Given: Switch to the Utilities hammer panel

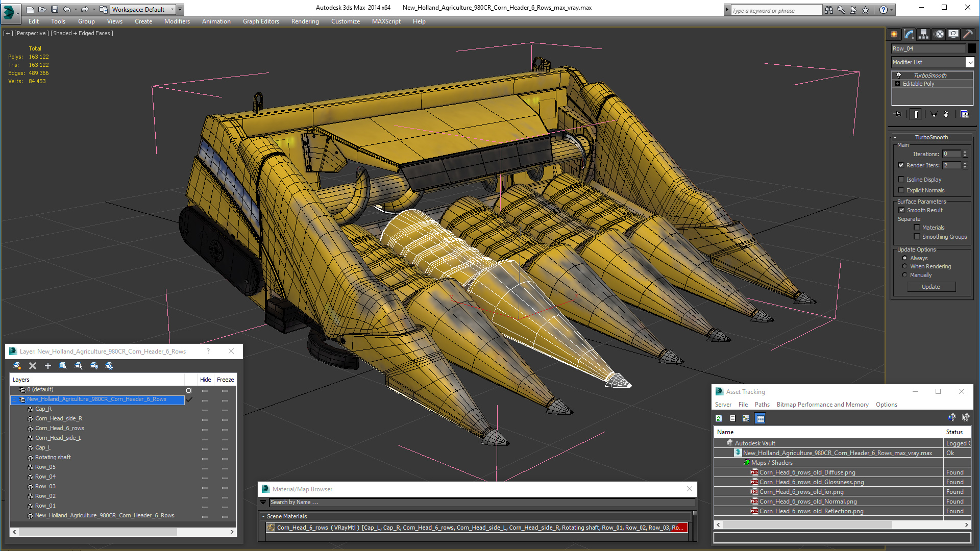Looking at the screenshot, I should pyautogui.click(x=968, y=34).
